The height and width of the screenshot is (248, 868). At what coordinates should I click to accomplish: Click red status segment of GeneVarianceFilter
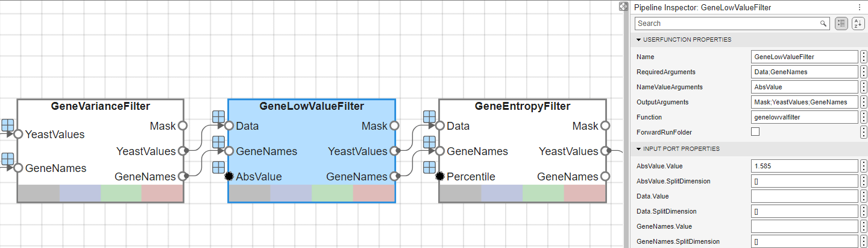(x=162, y=193)
